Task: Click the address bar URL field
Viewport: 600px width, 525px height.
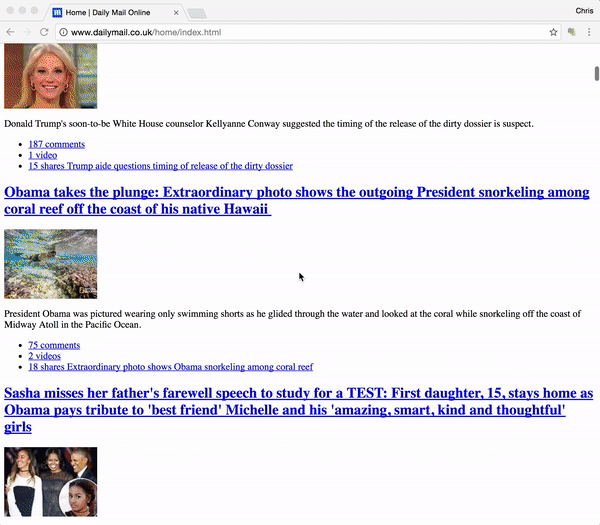Action: coord(306,32)
